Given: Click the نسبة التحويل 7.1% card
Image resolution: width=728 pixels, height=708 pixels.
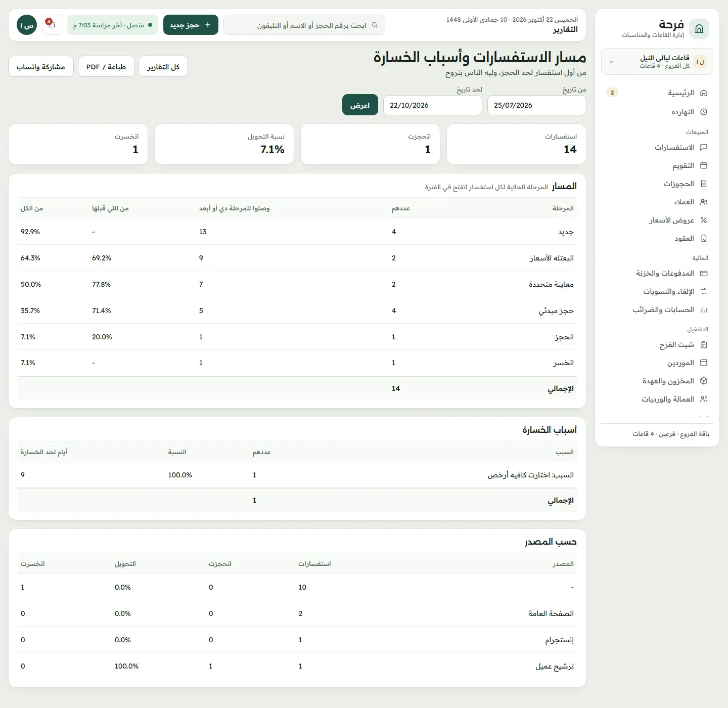Looking at the screenshot, I should click(x=224, y=144).
